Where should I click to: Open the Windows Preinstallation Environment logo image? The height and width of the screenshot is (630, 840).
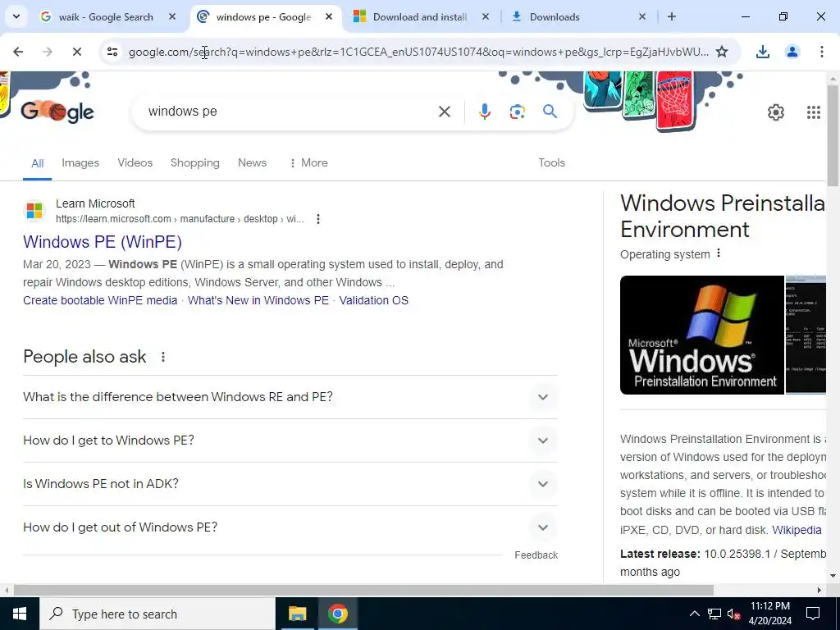(702, 335)
